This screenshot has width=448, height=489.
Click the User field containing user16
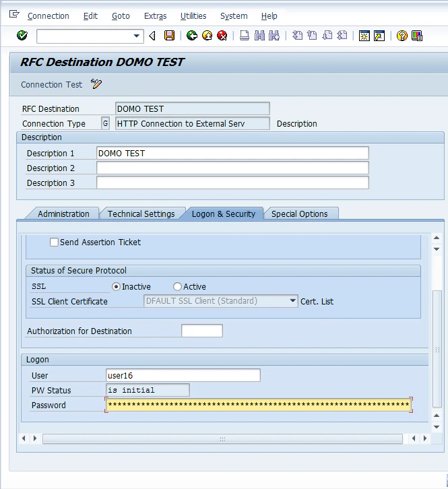(183, 375)
